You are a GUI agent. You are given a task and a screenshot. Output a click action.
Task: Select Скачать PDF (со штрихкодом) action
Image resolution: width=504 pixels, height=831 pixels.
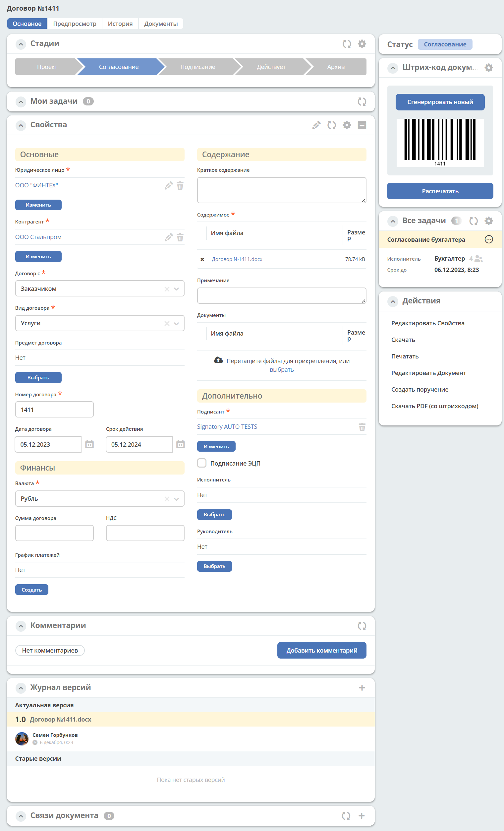click(435, 407)
